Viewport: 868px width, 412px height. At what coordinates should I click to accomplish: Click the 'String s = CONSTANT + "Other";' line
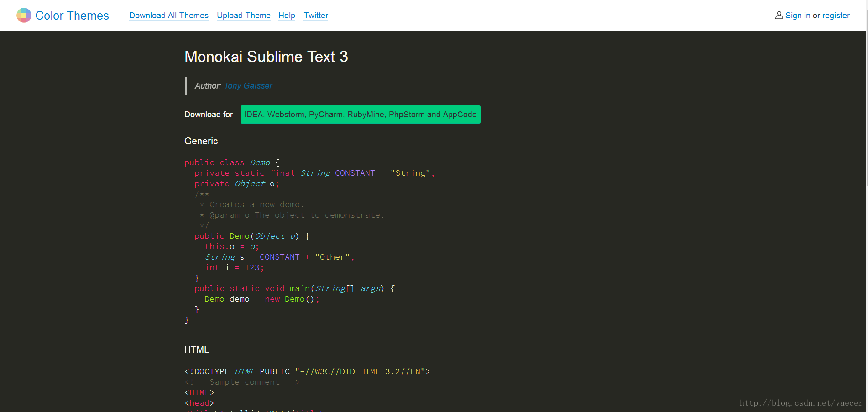click(x=279, y=257)
